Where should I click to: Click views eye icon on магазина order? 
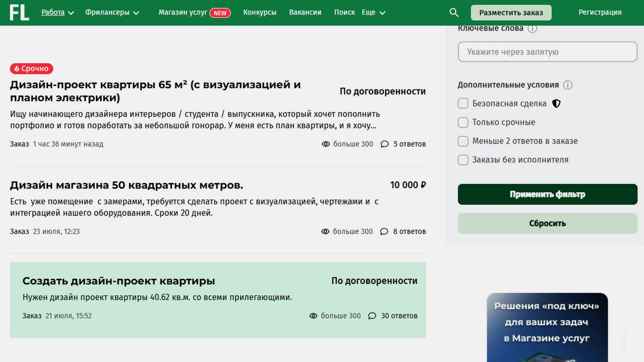pos(325,232)
